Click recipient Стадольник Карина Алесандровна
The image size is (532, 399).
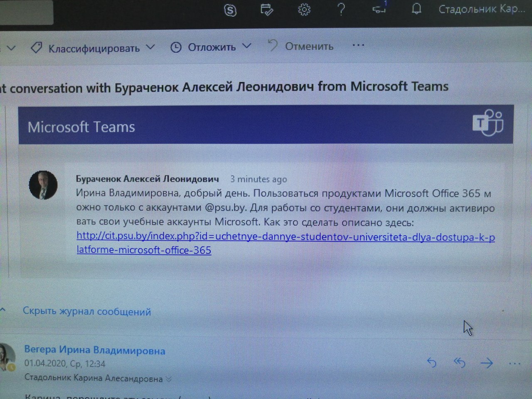(x=94, y=378)
